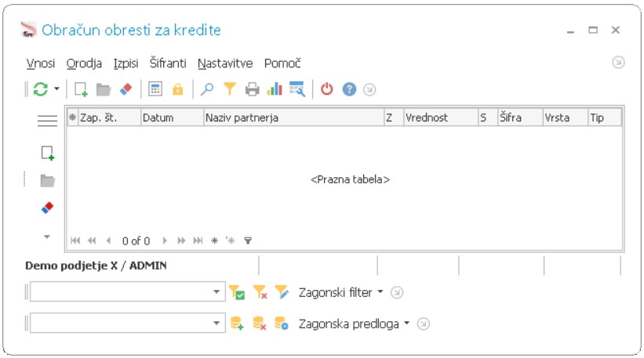The image size is (644, 358).
Task: Expand the refresh button dropdown arrow
Action: 56,89
